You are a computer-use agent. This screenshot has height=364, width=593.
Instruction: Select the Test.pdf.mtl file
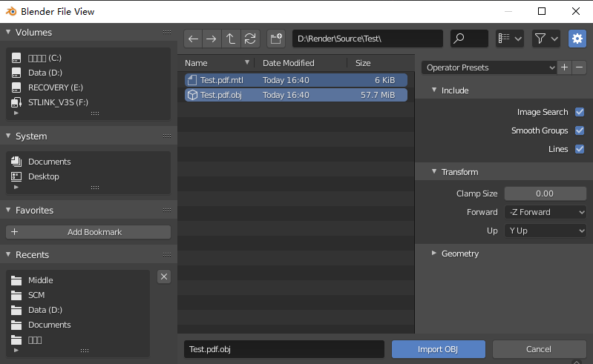(295, 80)
